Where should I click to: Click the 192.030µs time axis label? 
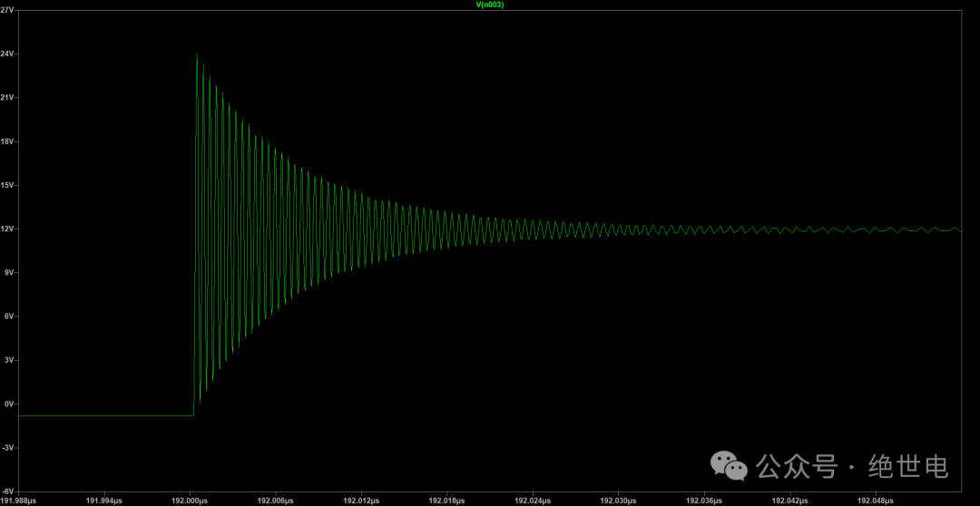[x=619, y=500]
